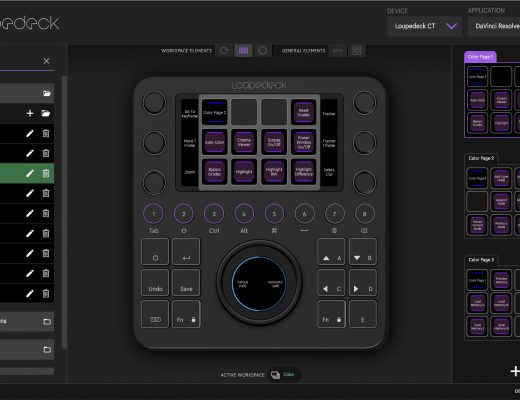Tap the Auto Color button on device screen

pyautogui.click(x=215, y=142)
